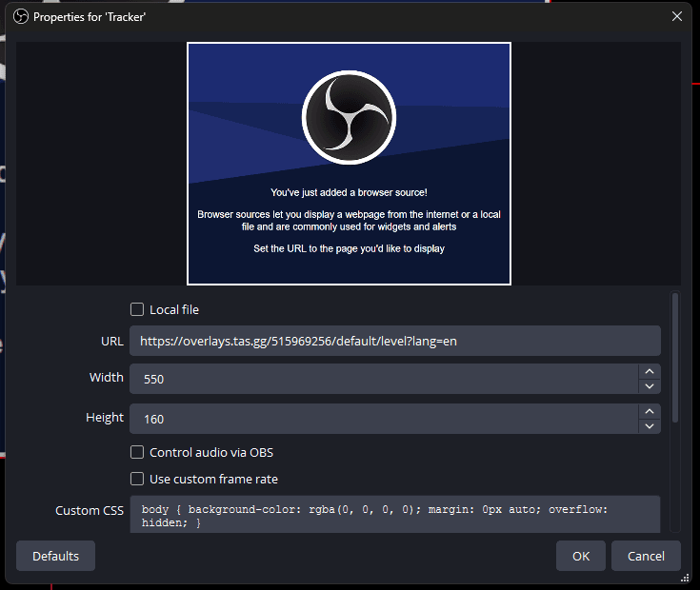Increase Width with the up arrow
The height and width of the screenshot is (590, 700).
[x=650, y=371]
